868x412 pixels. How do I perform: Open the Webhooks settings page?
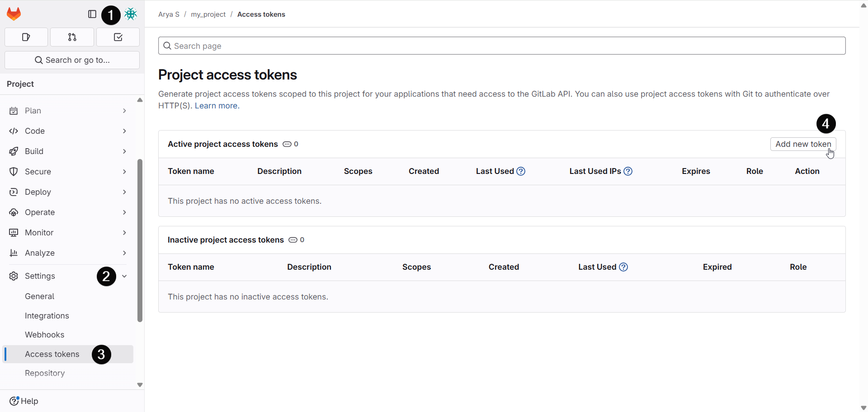coord(44,335)
